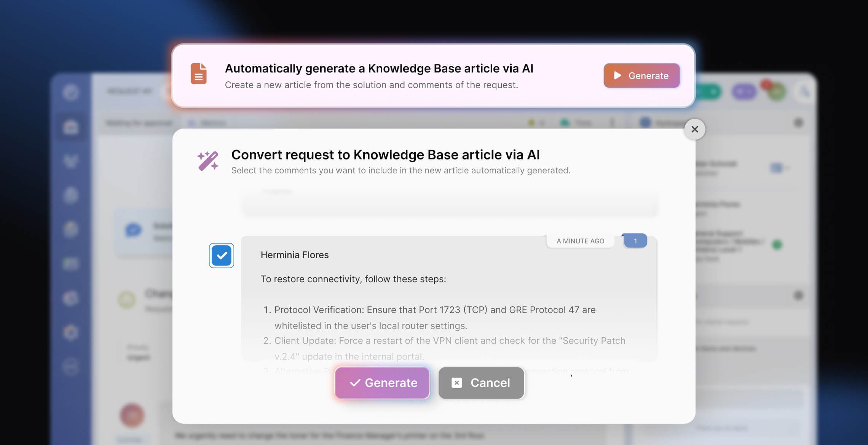The width and height of the screenshot is (868, 445).
Task: Dismiss the conversion dialog with the X button
Action: pos(694,129)
